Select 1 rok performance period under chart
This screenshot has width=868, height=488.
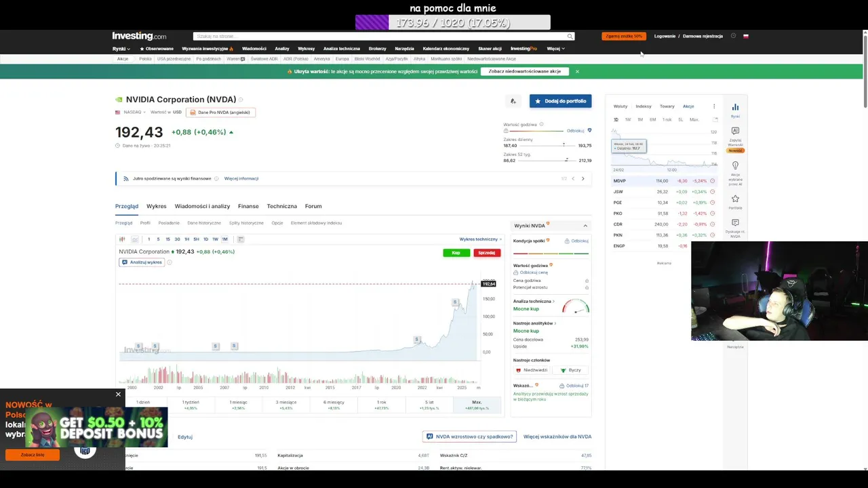(382, 405)
